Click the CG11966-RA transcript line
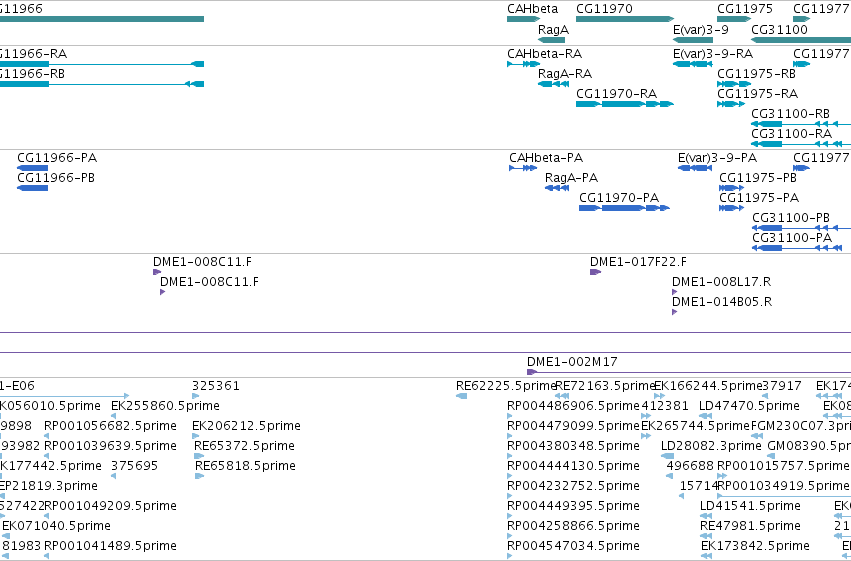 click(x=102, y=64)
